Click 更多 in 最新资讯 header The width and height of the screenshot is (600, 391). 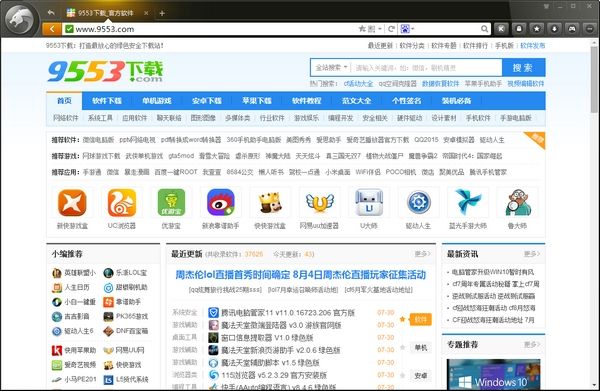[532, 254]
